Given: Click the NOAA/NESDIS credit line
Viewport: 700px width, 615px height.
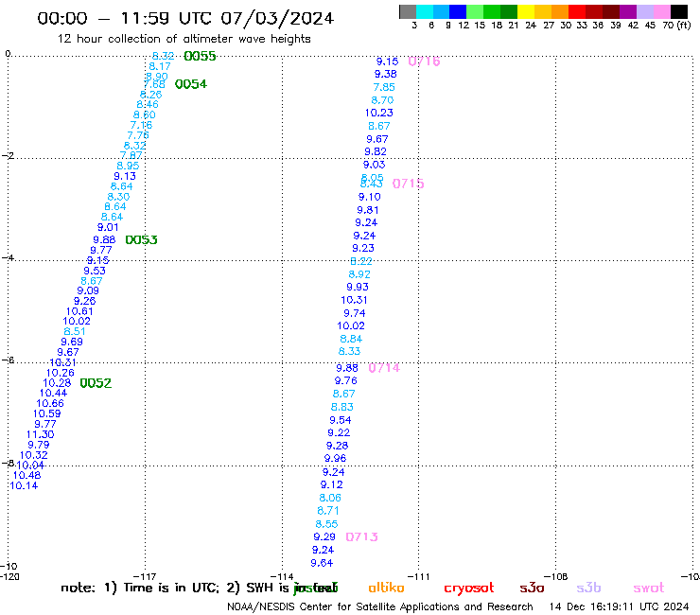Looking at the screenshot, I should [380, 607].
